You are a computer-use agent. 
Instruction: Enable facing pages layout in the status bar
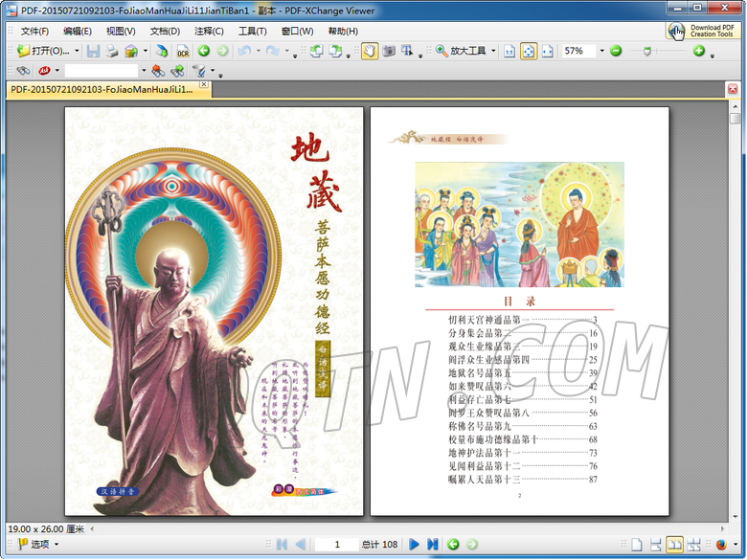pyautogui.click(x=675, y=545)
